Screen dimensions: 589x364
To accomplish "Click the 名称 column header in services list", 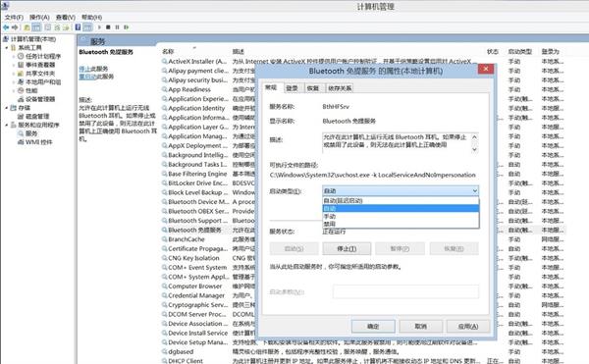I will tap(168, 51).
